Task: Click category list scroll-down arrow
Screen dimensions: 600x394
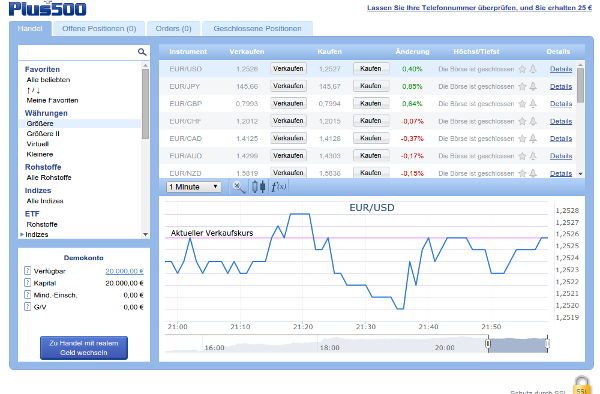Action: 145,234
